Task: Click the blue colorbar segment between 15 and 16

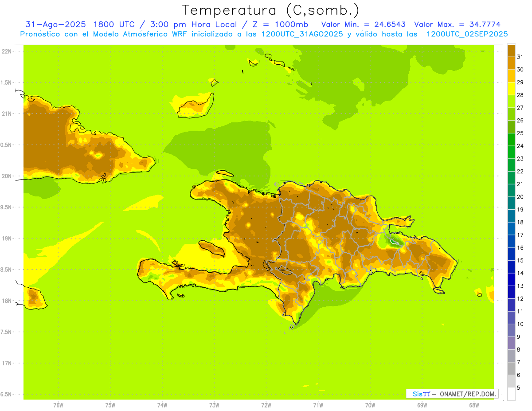Action: pyautogui.click(x=511, y=254)
